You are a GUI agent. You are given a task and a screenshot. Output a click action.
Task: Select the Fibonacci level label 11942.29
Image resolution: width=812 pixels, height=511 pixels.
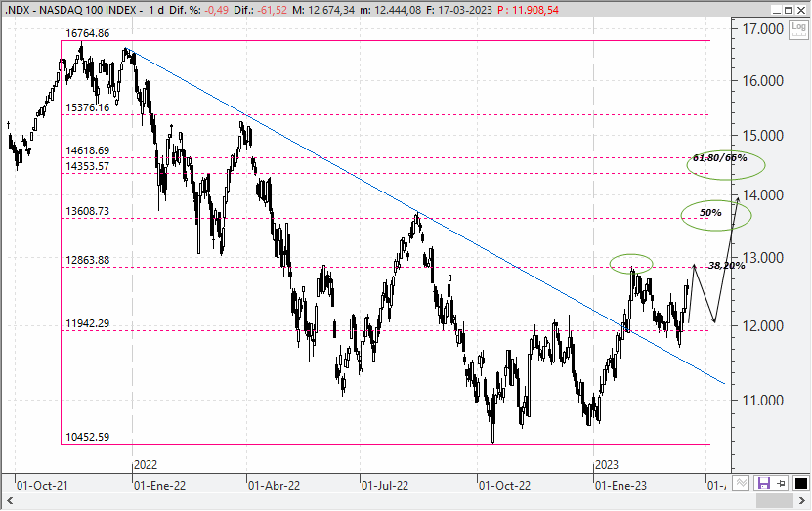88,323
